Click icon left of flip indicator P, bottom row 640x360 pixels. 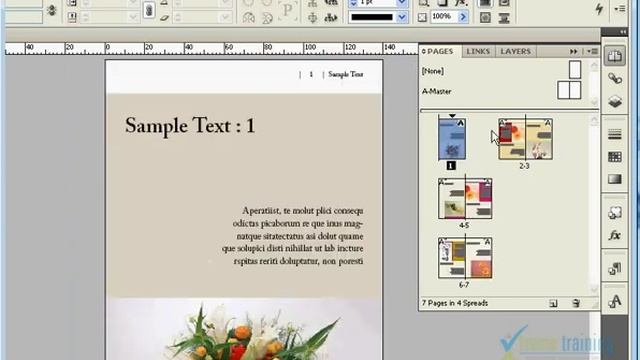click(x=249, y=18)
